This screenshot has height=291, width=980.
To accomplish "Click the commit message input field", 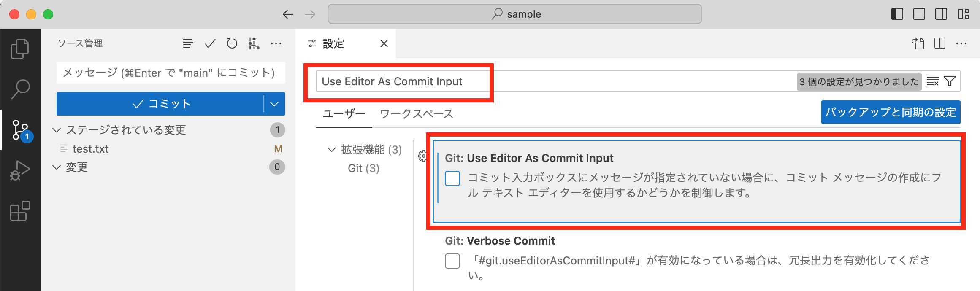I will pyautogui.click(x=171, y=73).
